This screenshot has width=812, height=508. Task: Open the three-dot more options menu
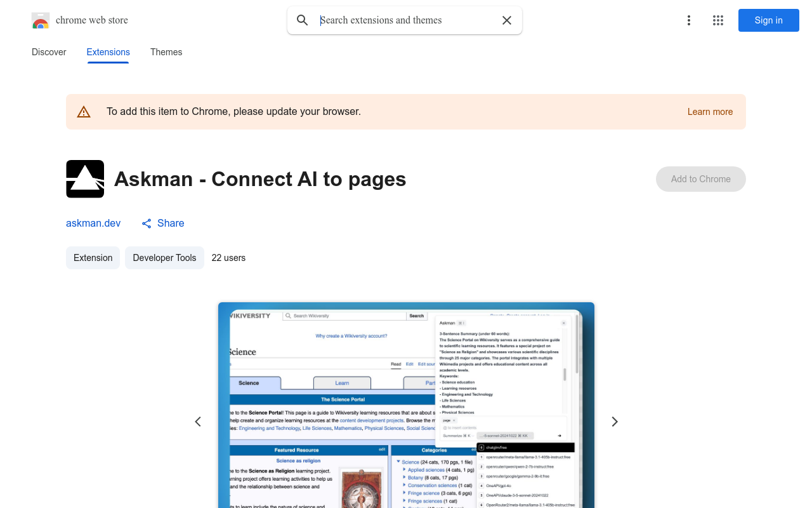[689, 20]
